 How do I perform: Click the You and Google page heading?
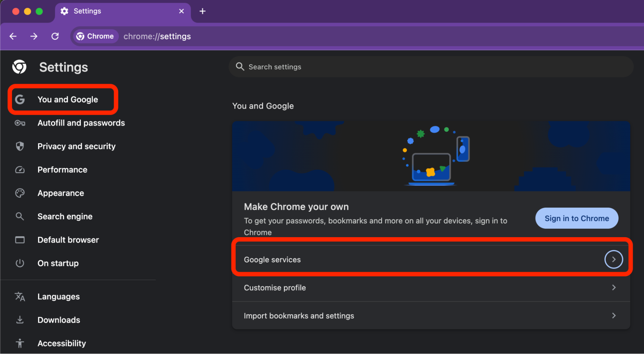click(263, 106)
